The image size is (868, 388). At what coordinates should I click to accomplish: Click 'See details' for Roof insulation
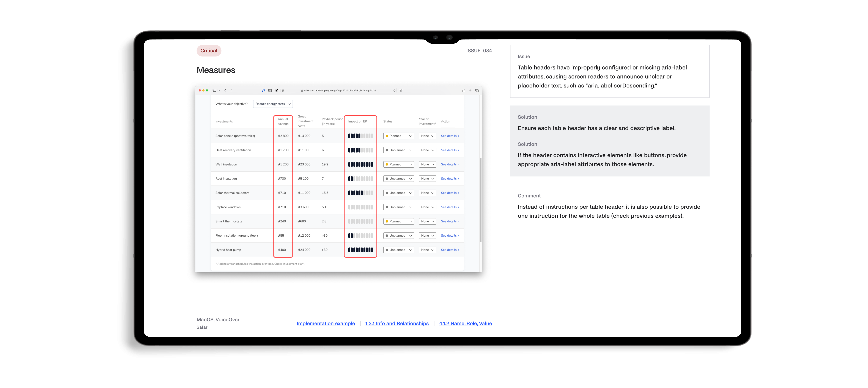(449, 179)
